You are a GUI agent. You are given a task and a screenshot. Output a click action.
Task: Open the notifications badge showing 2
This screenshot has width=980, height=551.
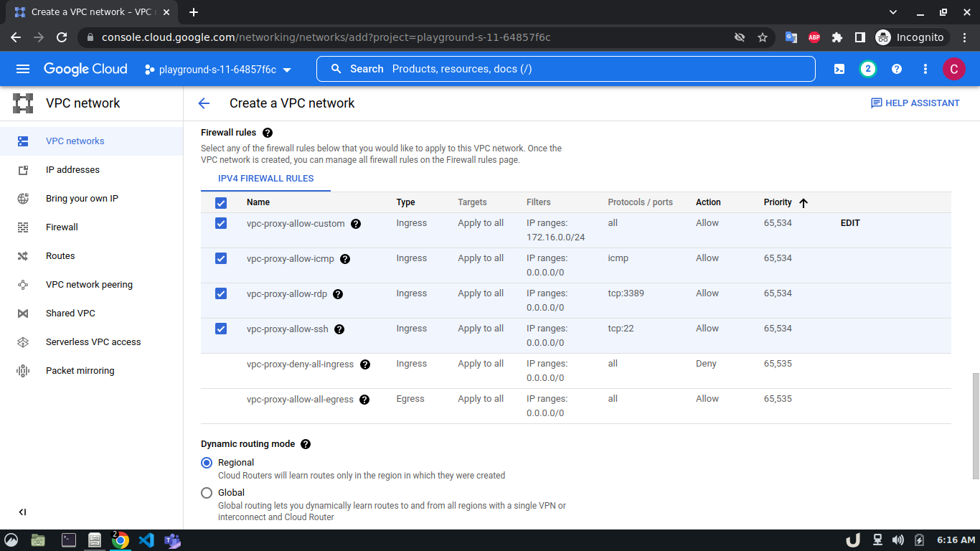click(x=868, y=69)
